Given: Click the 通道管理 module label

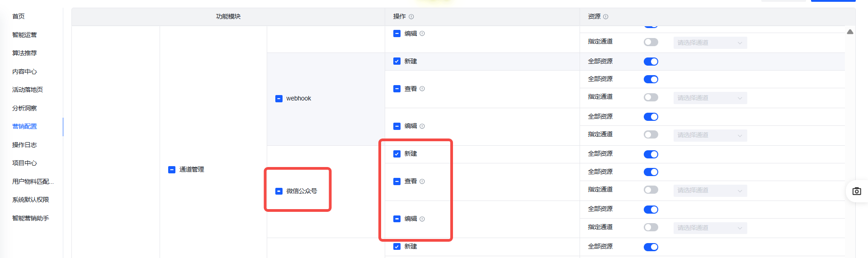Looking at the screenshot, I should [x=192, y=170].
